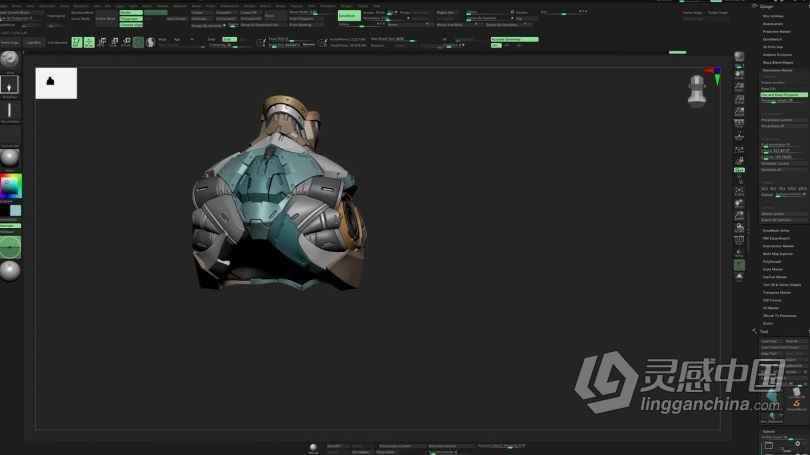810x455 pixels.
Task: Expand UV Master sub-palette
Action: tap(771, 308)
